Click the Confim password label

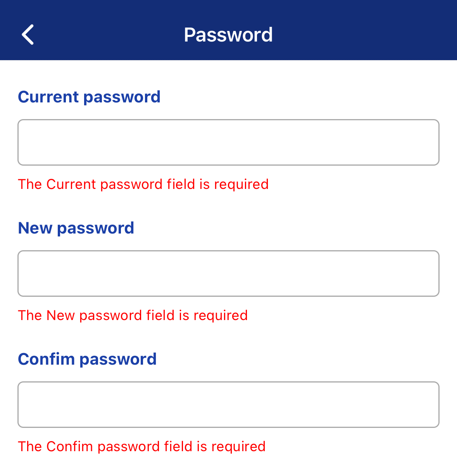[87, 359]
